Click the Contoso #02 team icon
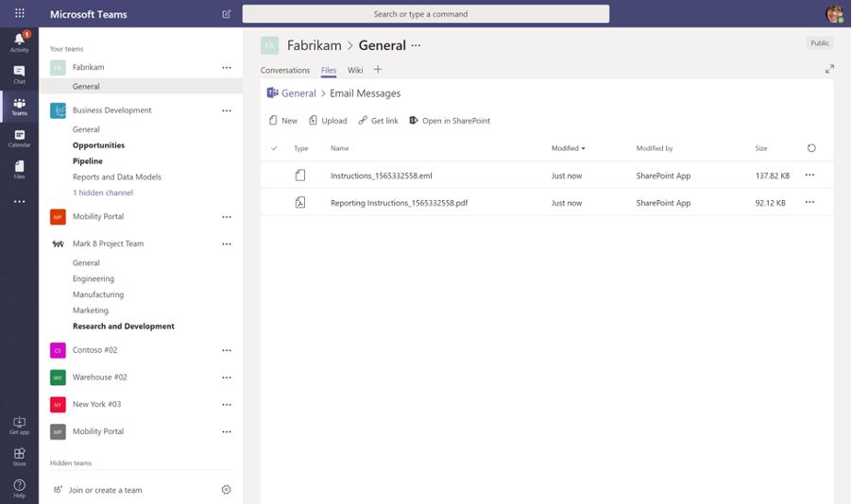The image size is (852, 504). (x=59, y=350)
